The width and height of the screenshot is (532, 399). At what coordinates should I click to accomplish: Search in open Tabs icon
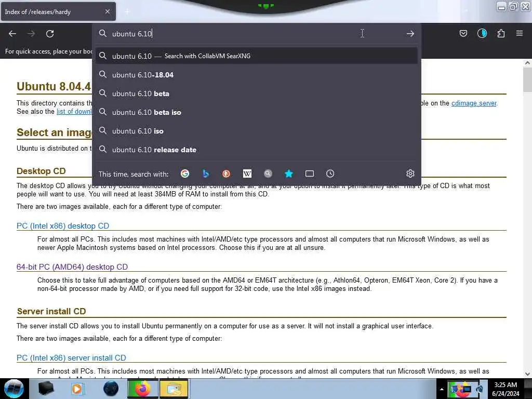310,174
